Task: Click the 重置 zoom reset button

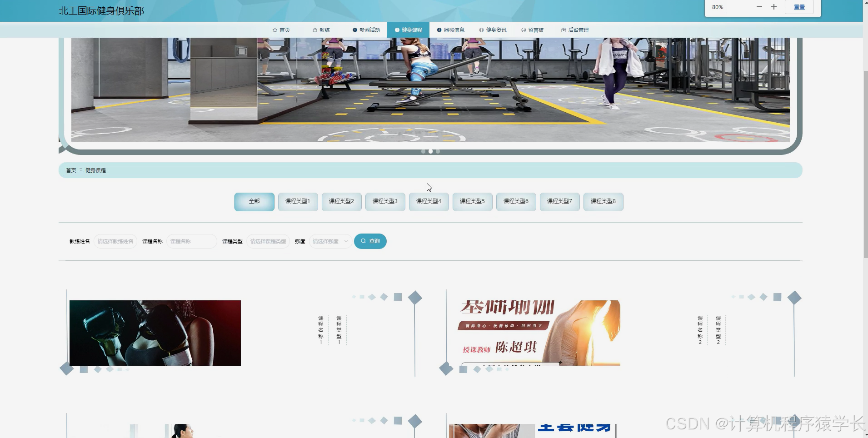Action: click(799, 7)
